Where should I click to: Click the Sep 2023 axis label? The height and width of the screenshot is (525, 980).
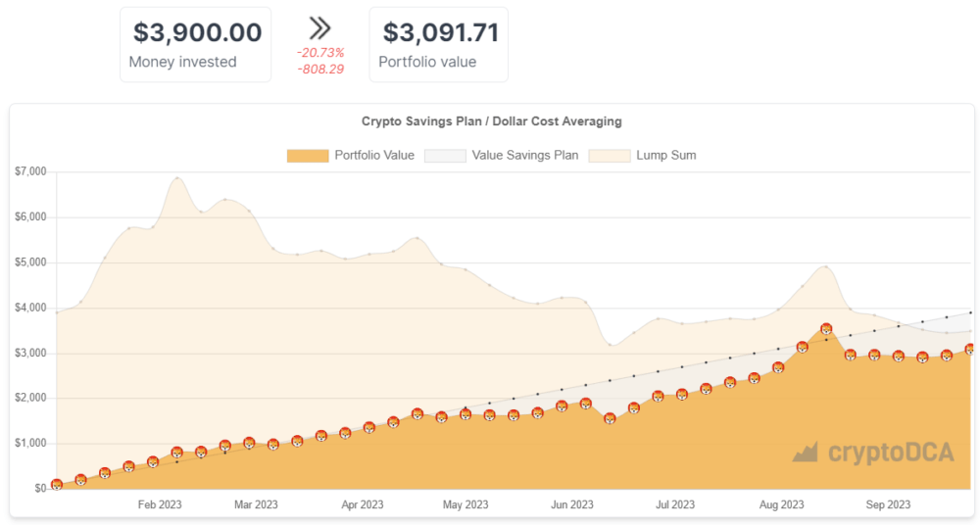click(888, 504)
